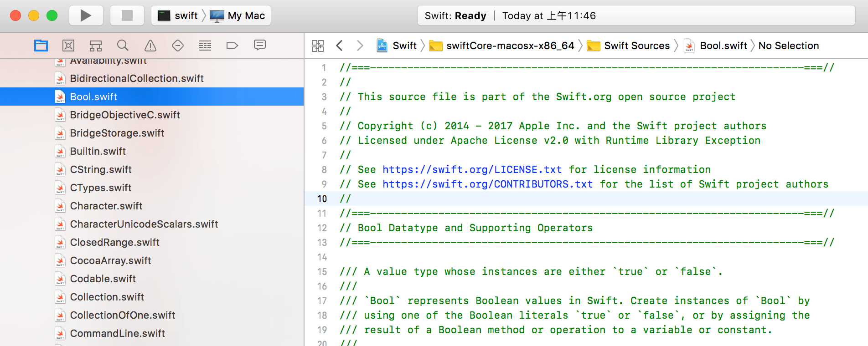Show the Symbol navigator
Screen dimensions: 868x346
tap(96, 46)
